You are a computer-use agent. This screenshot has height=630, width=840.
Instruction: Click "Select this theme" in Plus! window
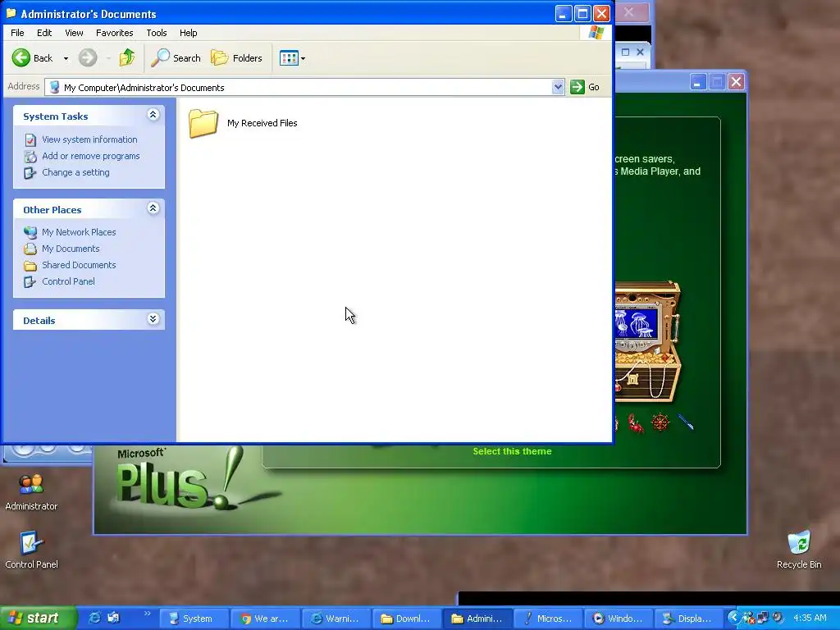click(x=512, y=451)
